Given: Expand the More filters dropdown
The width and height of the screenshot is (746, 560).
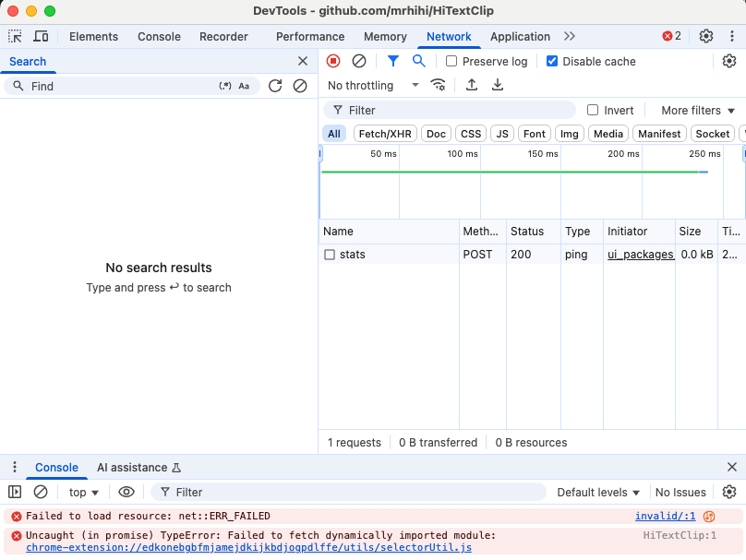Looking at the screenshot, I should click(697, 111).
